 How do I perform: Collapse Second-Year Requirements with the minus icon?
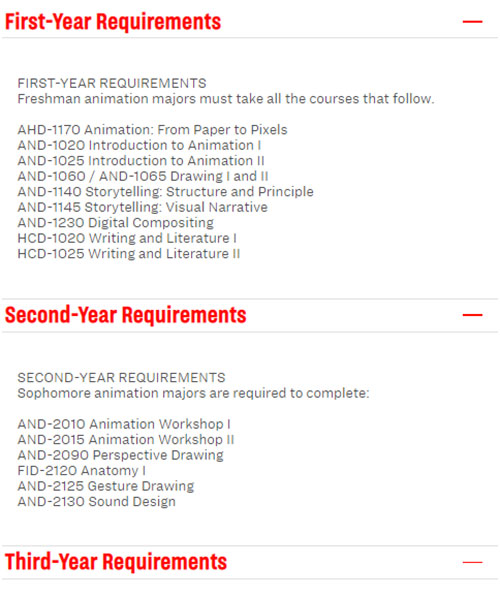pyautogui.click(x=472, y=315)
